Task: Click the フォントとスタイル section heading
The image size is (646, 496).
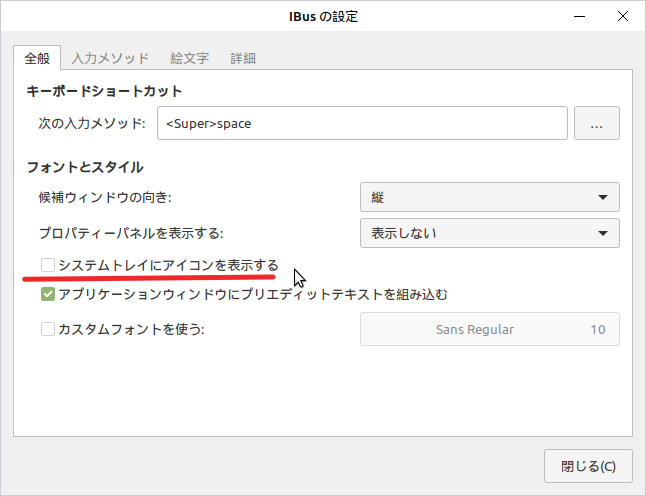Action: 85,167
